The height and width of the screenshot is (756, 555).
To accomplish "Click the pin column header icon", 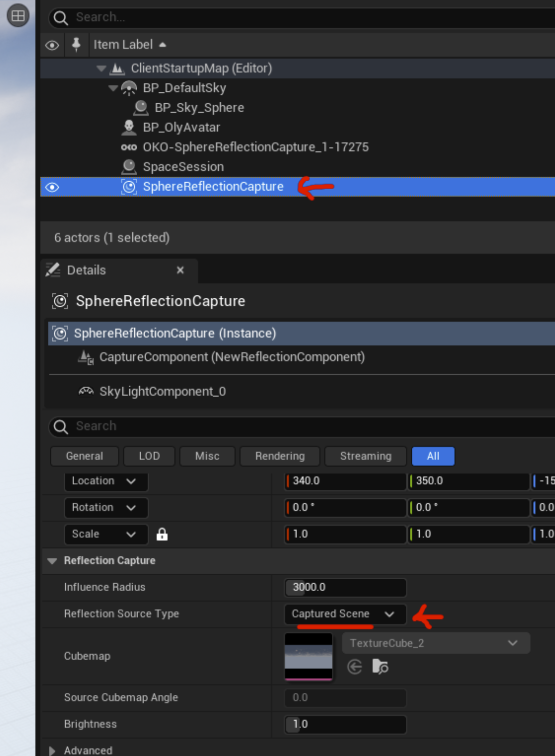I will [76, 45].
